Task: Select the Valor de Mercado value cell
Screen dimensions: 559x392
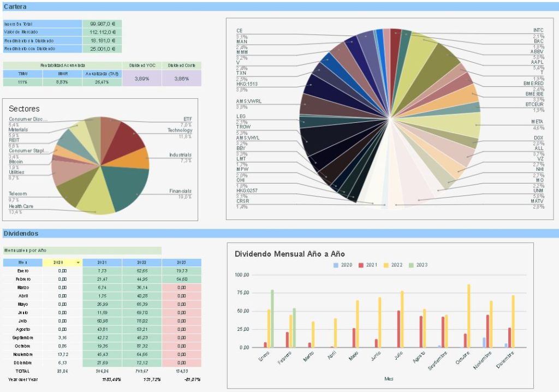Action: click(102, 32)
